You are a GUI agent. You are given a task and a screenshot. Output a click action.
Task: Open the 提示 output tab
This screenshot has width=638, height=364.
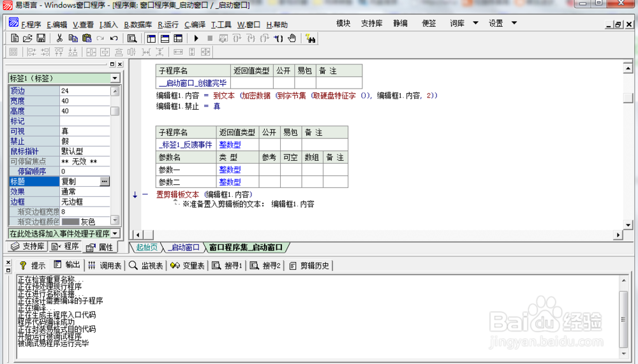pyautogui.click(x=32, y=266)
